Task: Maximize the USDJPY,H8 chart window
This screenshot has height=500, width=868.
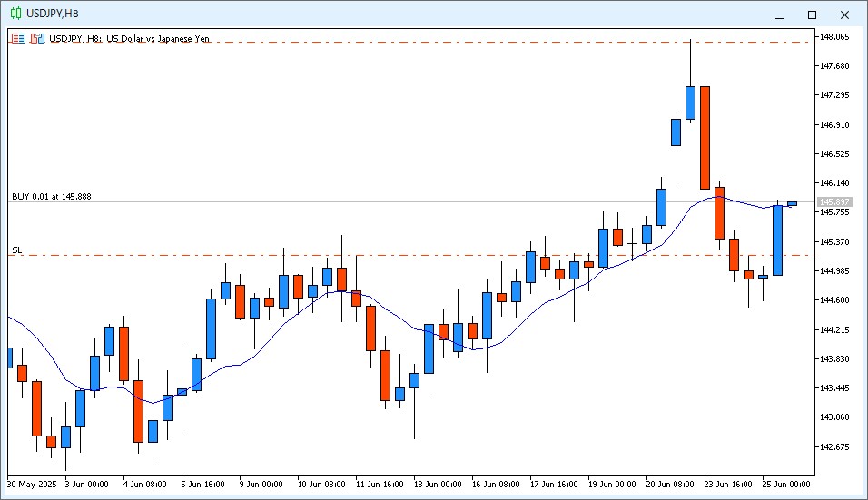Action: 812,15
